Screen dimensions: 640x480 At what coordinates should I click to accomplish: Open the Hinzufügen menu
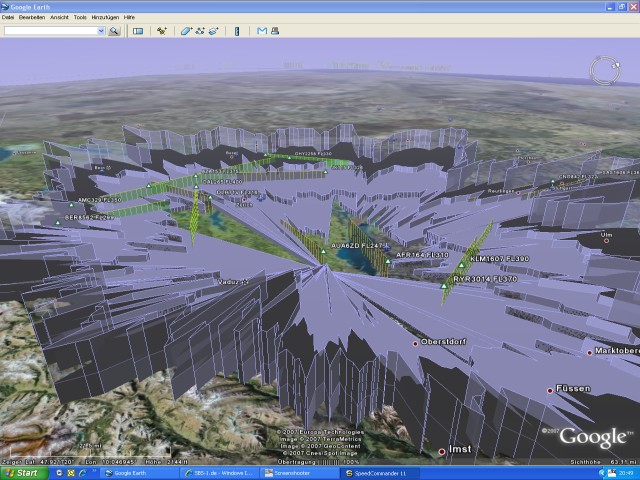(105, 18)
